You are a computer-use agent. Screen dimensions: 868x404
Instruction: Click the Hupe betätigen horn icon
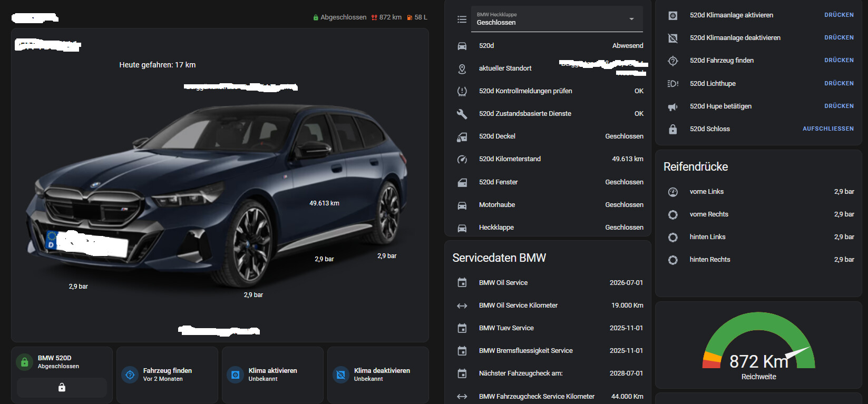coord(672,106)
